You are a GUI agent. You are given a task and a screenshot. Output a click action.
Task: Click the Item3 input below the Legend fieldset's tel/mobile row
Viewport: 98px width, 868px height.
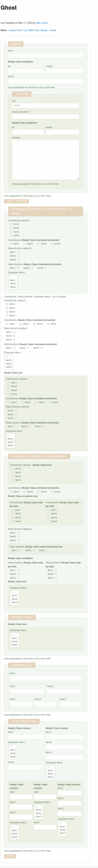pyautogui.click(x=46, y=81)
